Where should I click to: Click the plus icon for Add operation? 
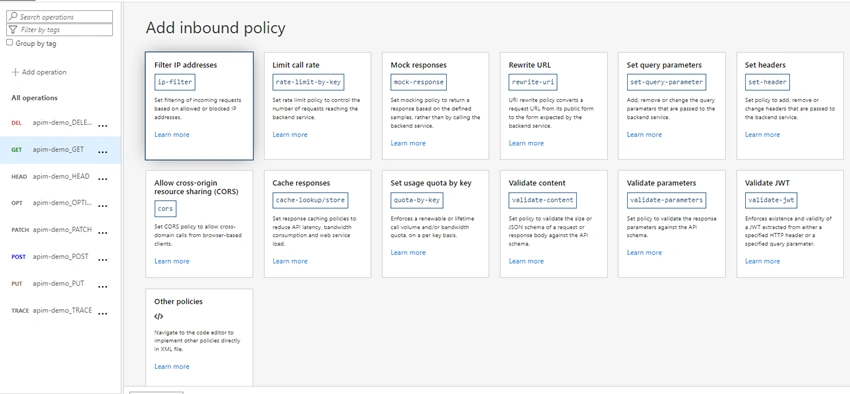click(x=15, y=72)
